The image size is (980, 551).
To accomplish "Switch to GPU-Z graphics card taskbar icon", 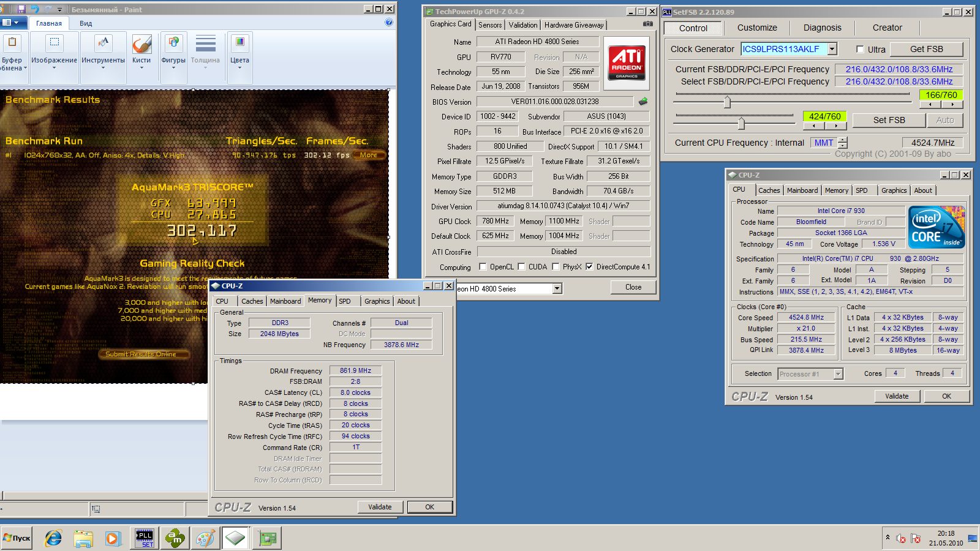I will (267, 538).
